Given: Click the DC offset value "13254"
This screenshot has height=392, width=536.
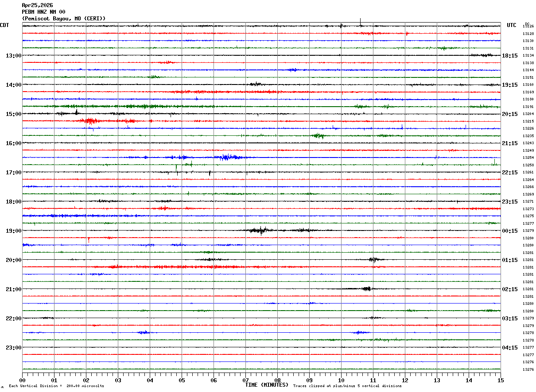Looking at the screenshot, I should (x=528, y=158).
